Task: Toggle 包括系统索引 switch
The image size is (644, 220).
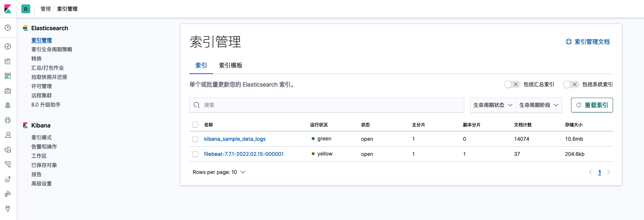Action: click(x=571, y=84)
